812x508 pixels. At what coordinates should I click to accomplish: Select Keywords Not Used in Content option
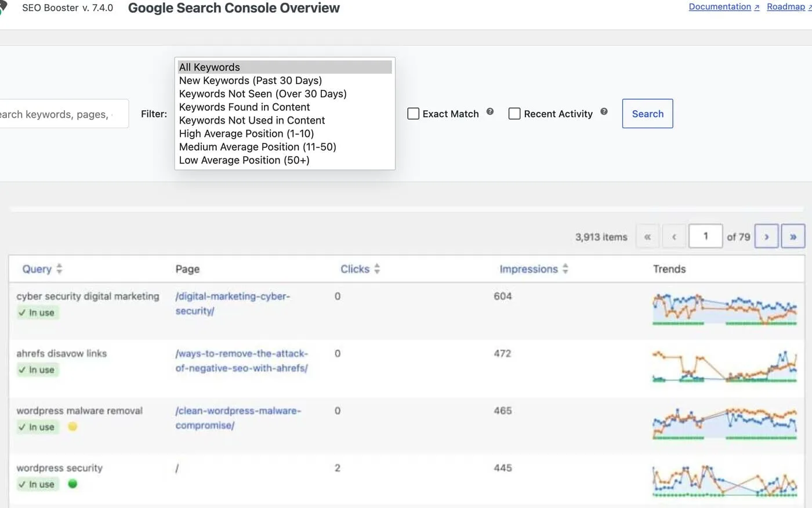[285, 121]
